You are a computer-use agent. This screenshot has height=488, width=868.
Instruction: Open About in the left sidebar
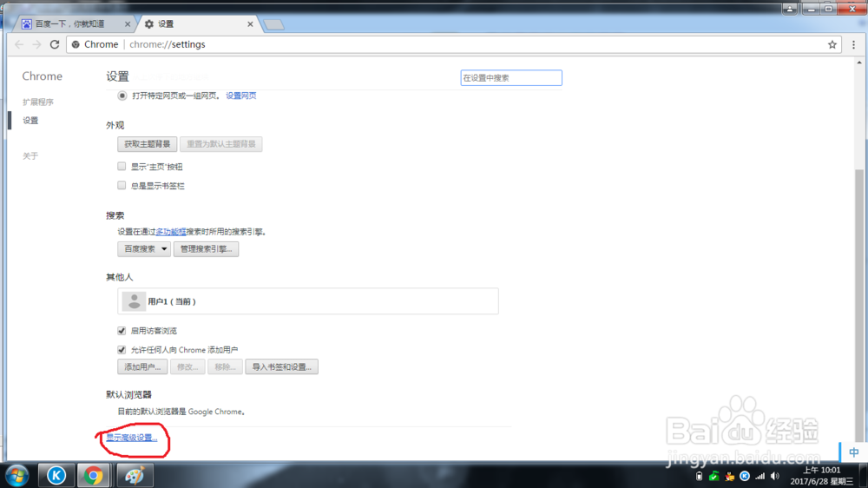pos(30,155)
